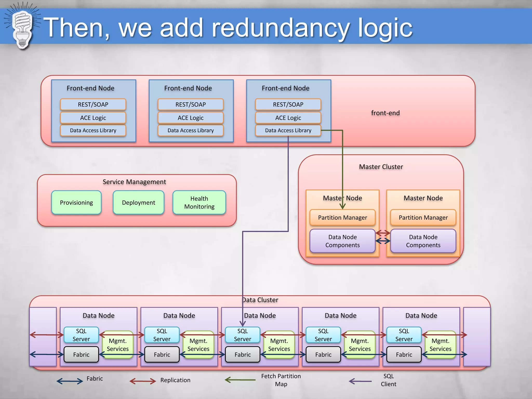Screen dimensions: 532x399
Task: Click Data Access Library in middle Front-end Node
Action: (x=191, y=130)
